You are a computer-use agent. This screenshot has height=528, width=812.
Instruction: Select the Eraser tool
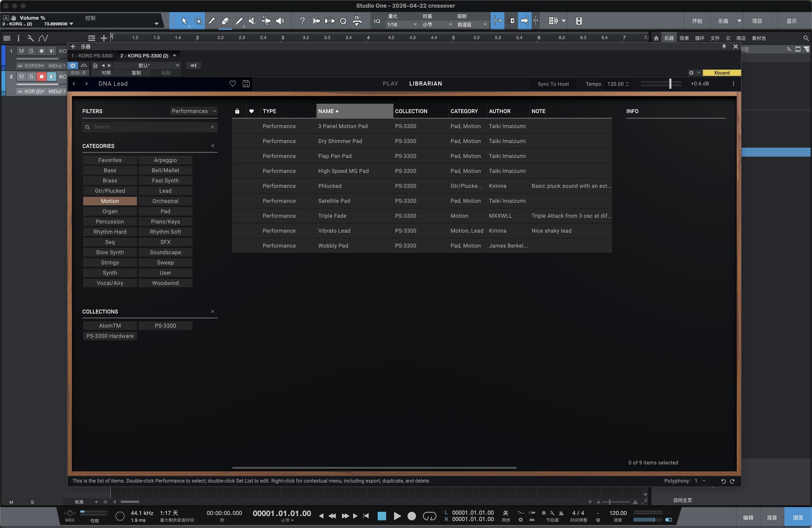[225, 21]
